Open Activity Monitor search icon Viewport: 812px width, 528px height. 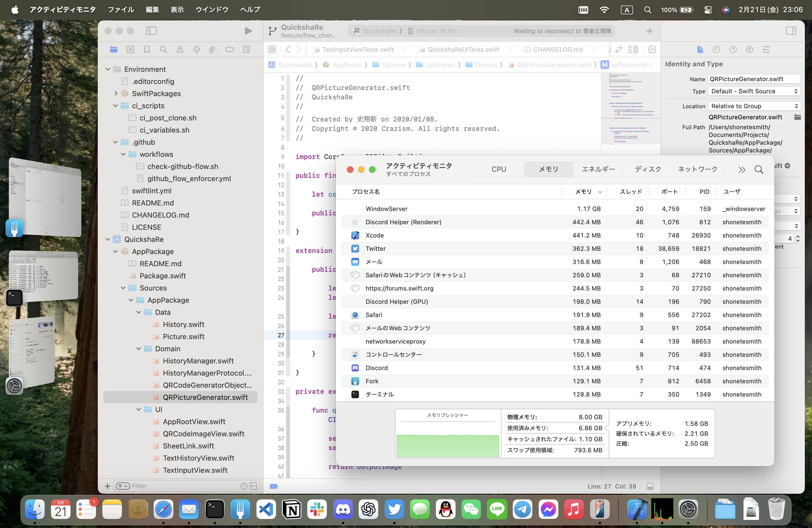point(759,169)
